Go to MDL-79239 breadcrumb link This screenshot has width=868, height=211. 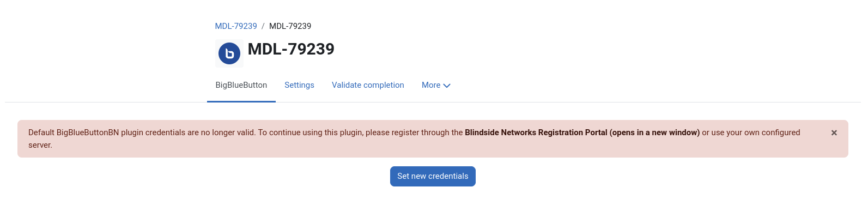(x=236, y=26)
